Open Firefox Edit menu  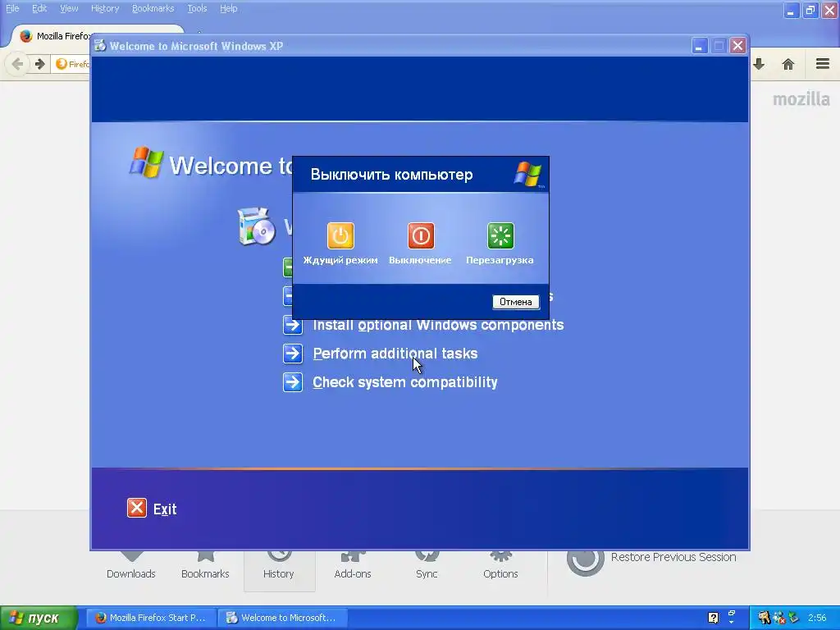[x=39, y=8]
